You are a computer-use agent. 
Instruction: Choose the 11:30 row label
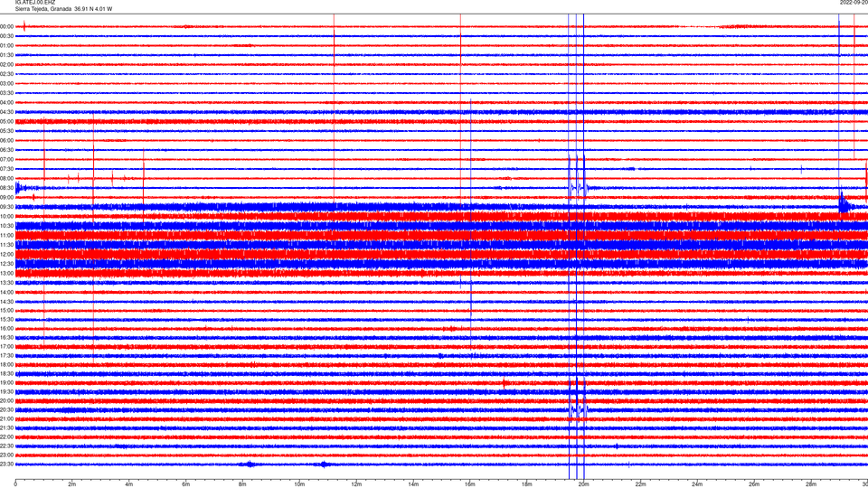coord(6,245)
